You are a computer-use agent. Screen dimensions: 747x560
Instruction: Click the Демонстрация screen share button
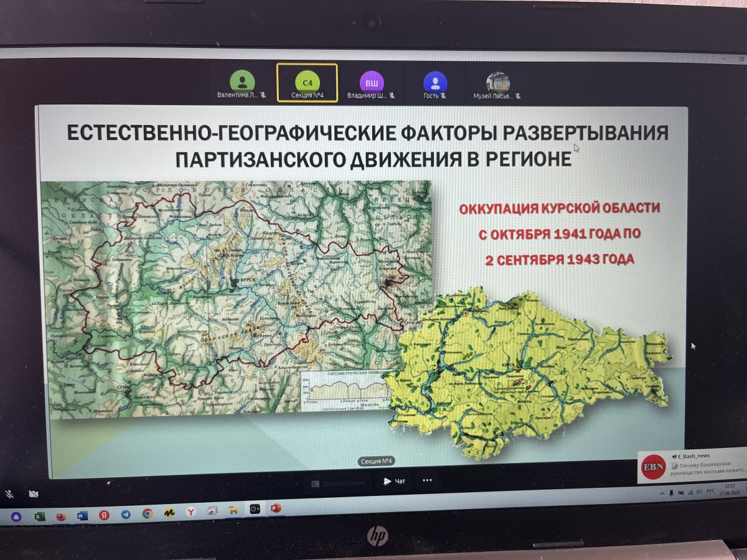(338, 482)
